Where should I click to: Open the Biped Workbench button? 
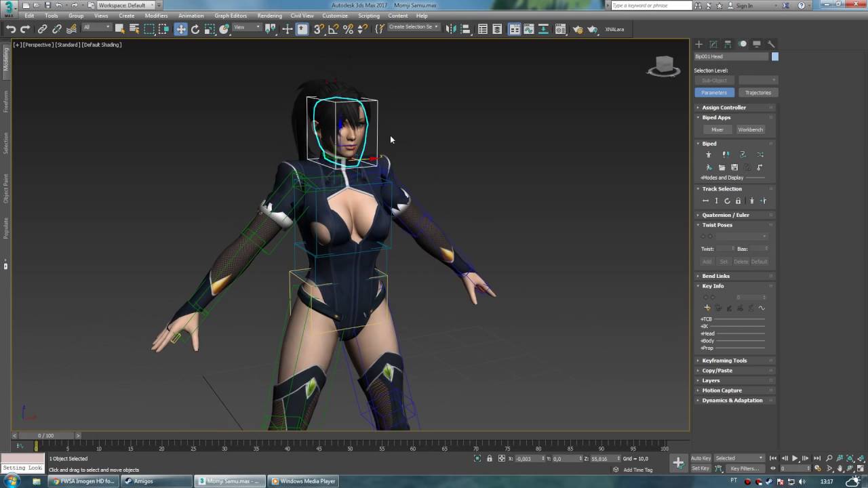(751, 129)
